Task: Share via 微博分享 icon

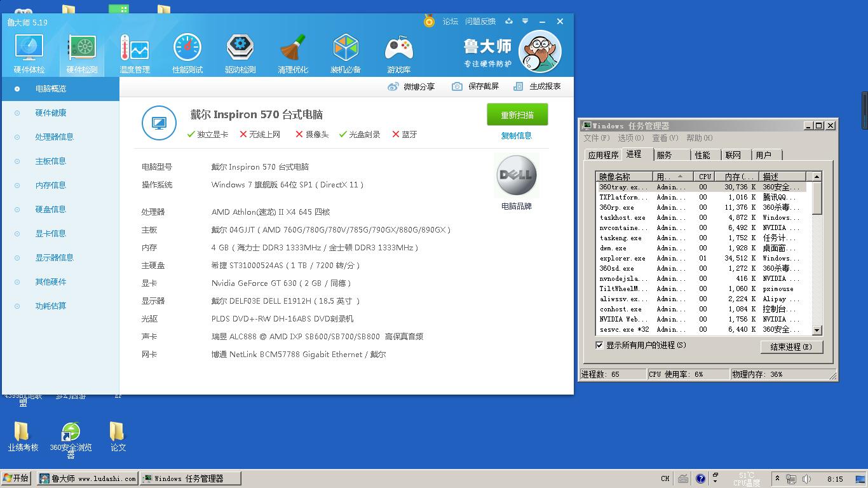Action: 393,86
